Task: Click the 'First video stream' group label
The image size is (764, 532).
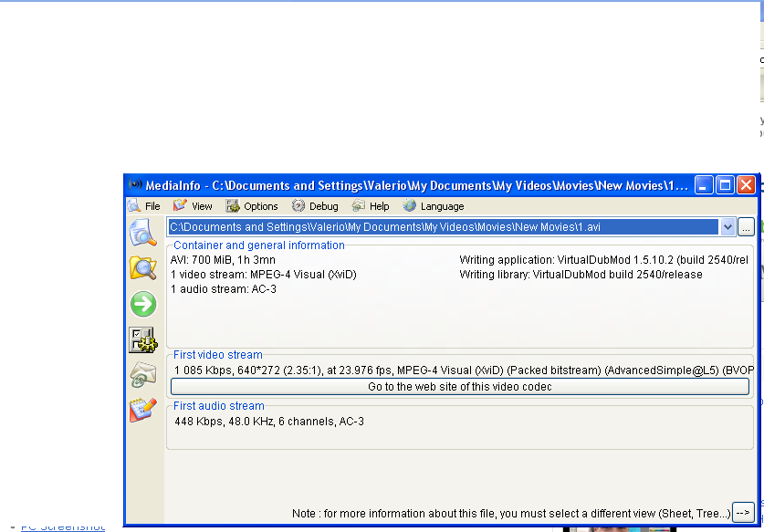Action: [218, 355]
